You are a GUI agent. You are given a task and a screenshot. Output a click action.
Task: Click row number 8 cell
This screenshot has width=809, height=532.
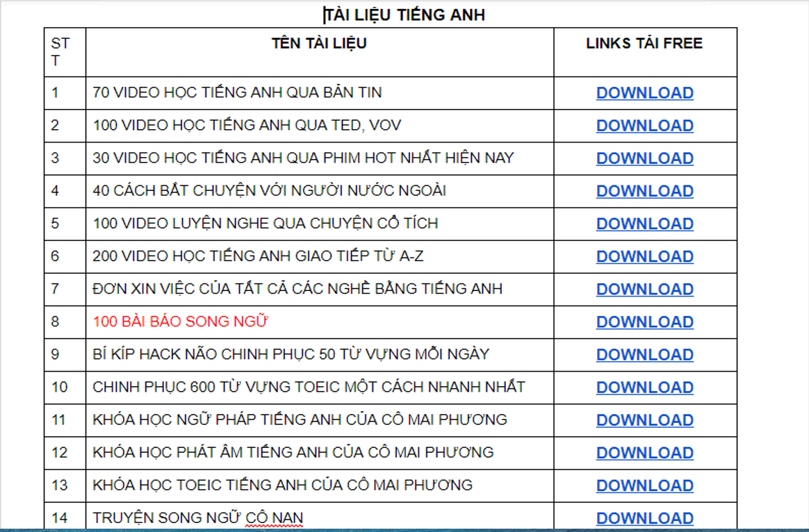coord(65,322)
